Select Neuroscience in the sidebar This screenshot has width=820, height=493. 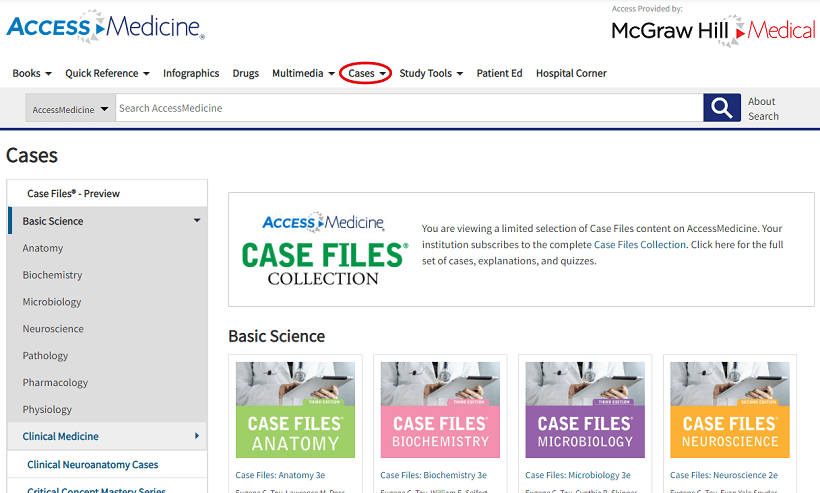(x=53, y=329)
